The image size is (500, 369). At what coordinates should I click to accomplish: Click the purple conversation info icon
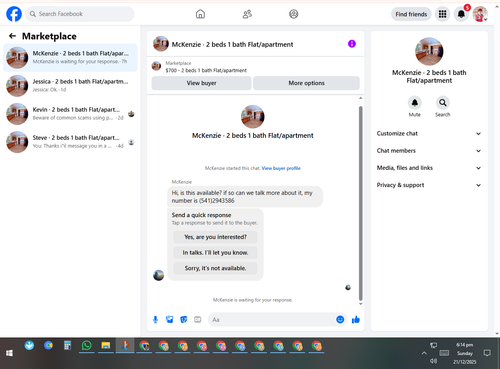pos(352,44)
